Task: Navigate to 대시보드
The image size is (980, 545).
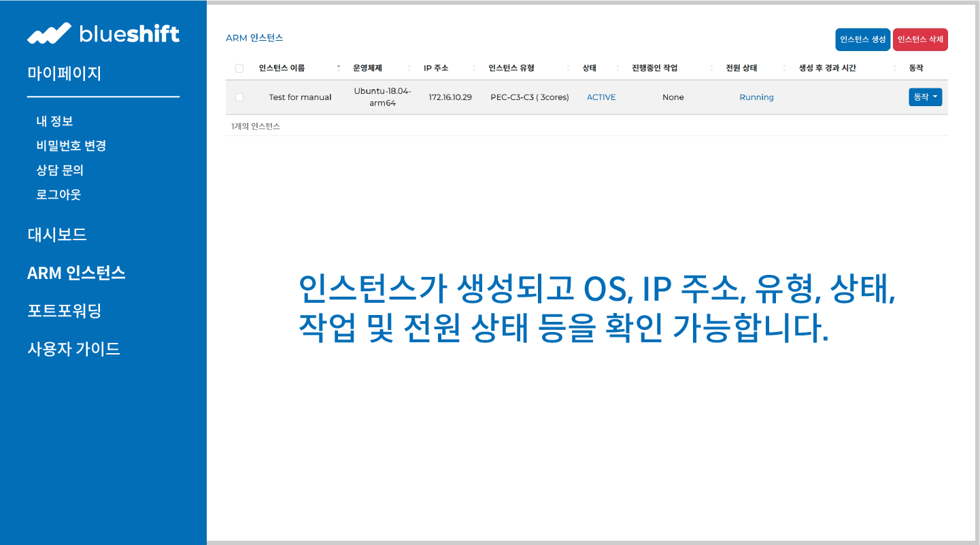Action: [x=57, y=234]
